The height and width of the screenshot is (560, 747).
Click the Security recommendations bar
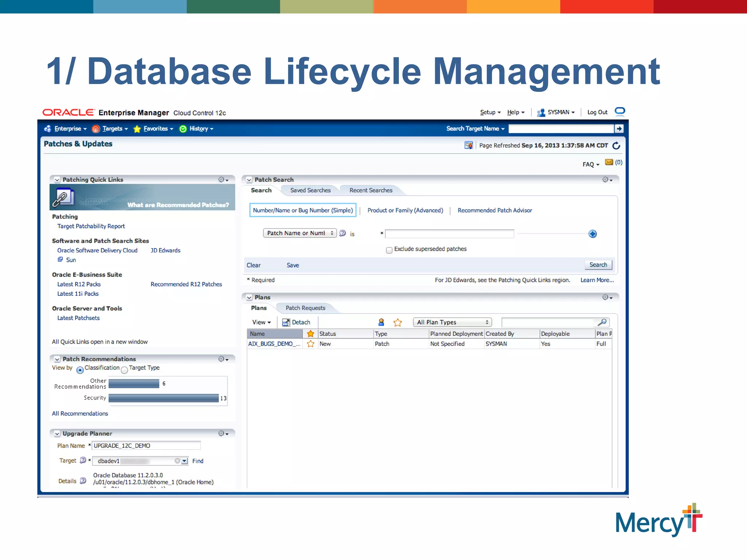pos(164,398)
